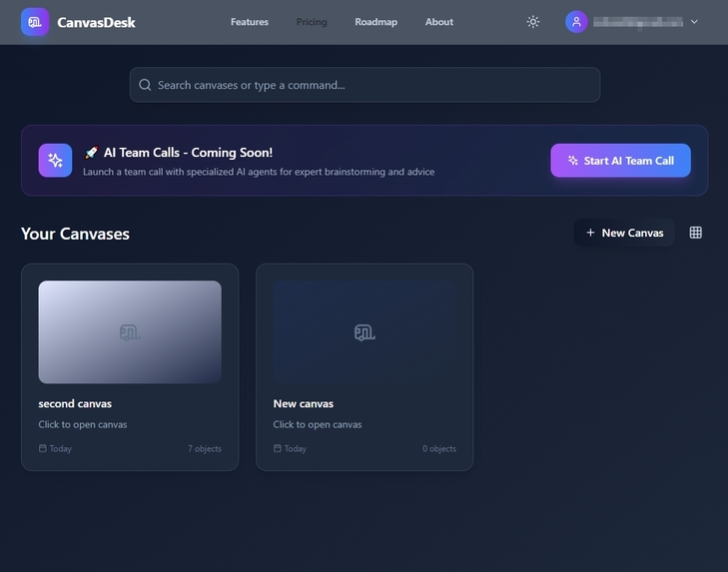Open the second canvas thumbnail
Viewport: 728px width, 572px height.
(x=130, y=332)
